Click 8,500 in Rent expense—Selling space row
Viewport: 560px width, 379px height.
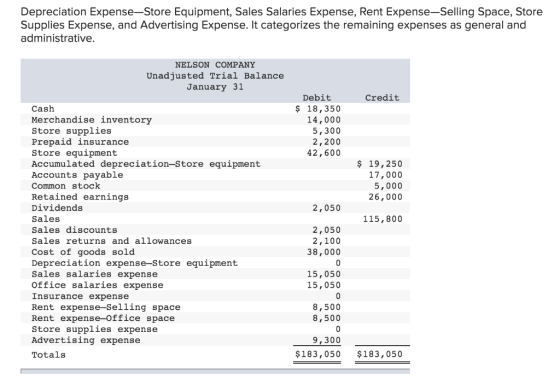coord(326,308)
